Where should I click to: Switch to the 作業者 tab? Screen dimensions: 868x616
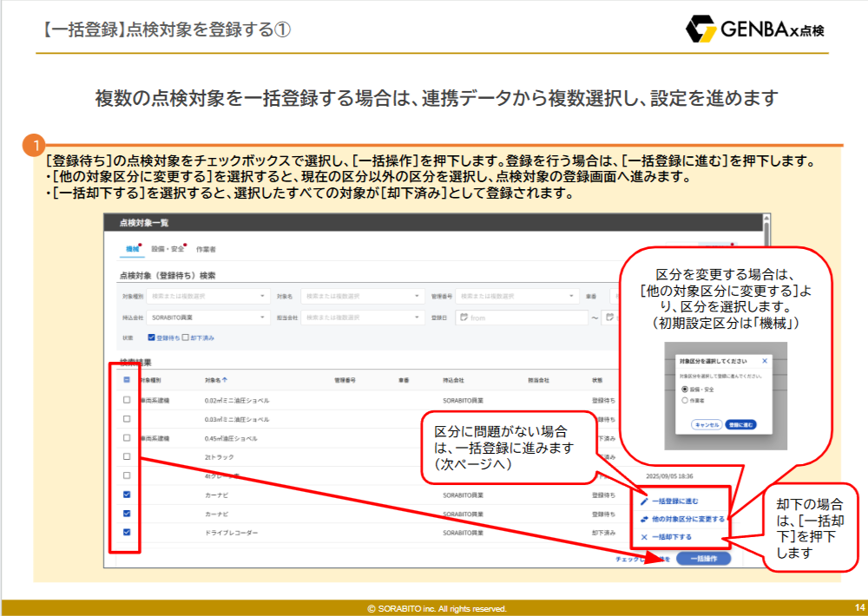point(206,249)
